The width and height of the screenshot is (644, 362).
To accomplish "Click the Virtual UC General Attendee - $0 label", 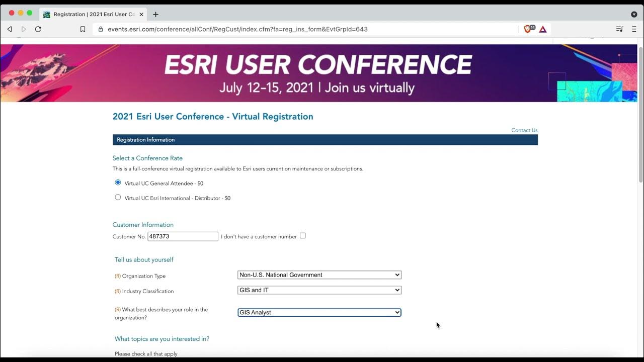I will pyautogui.click(x=164, y=184).
